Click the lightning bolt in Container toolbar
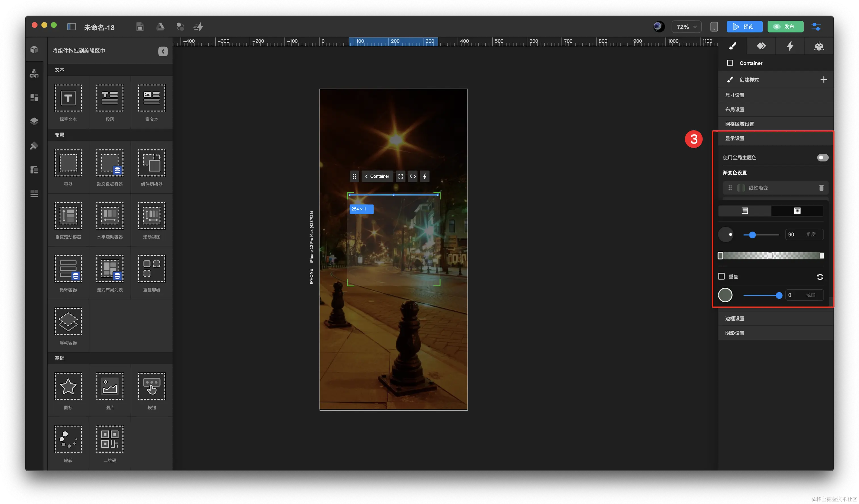859x504 pixels. point(425,177)
